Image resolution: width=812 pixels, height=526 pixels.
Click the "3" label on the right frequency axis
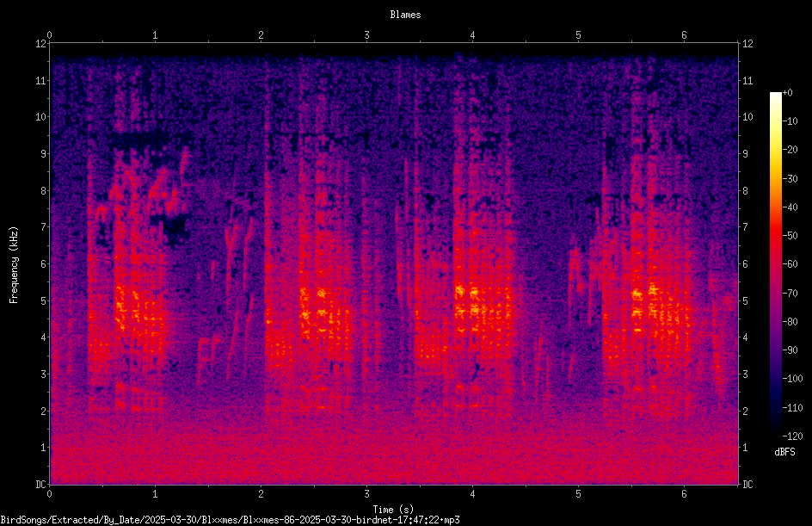point(745,374)
